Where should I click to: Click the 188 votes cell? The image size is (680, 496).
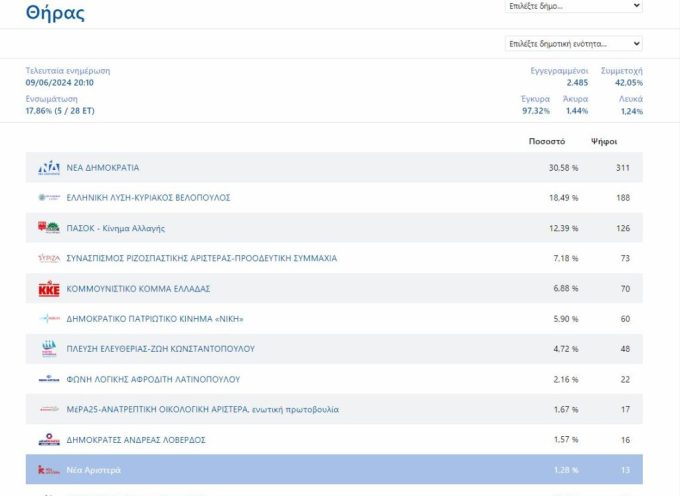[x=623, y=197]
